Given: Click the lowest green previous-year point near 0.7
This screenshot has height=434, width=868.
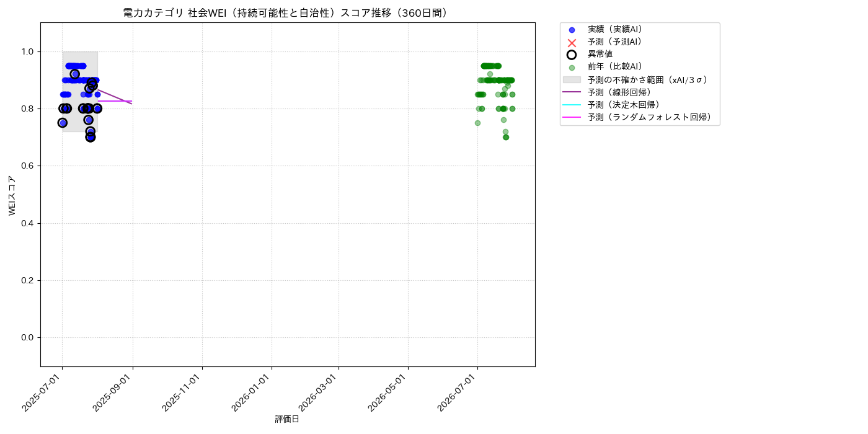Looking at the screenshot, I should pyautogui.click(x=506, y=137).
